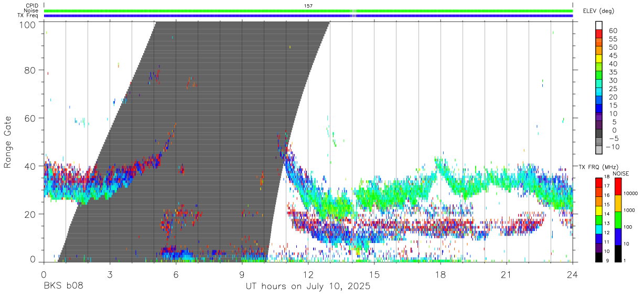Click the 1000 noise scale label
Image resolution: width=644 pixels, height=297 pixels.
pos(630,210)
